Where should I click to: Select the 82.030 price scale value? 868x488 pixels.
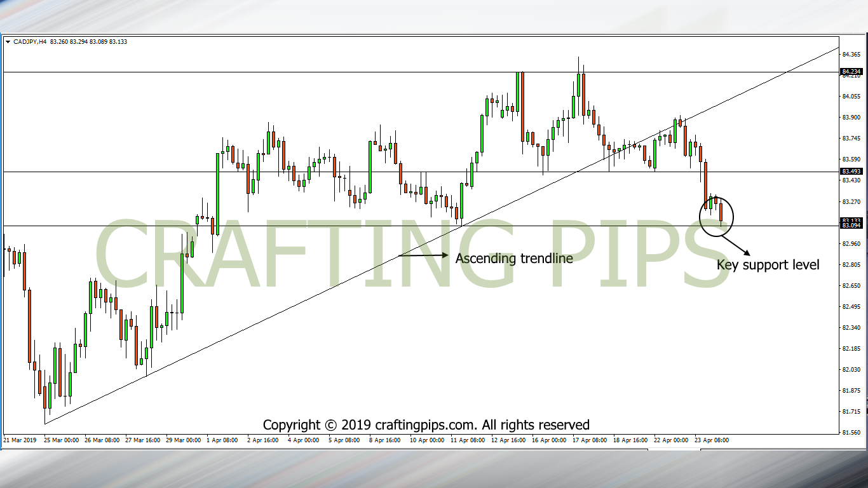click(851, 369)
